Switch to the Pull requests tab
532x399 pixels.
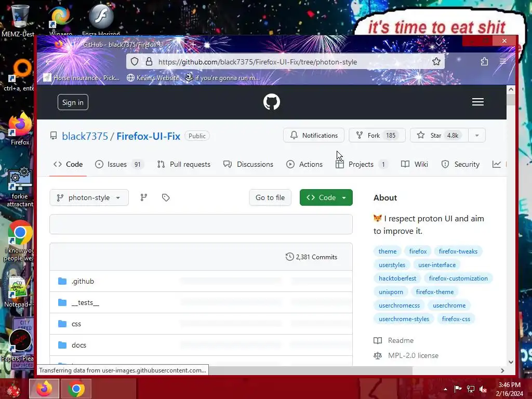[x=184, y=164]
